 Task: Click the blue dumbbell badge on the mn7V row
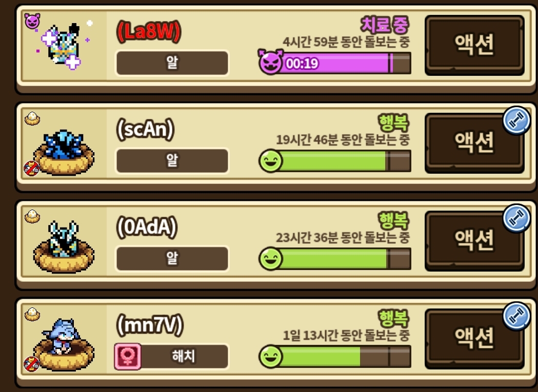tap(516, 316)
